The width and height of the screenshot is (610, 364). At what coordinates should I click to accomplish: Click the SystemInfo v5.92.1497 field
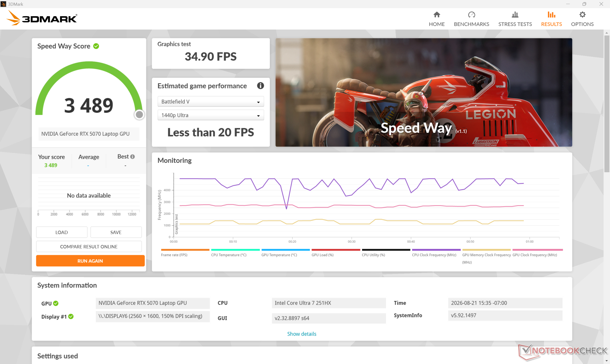click(505, 315)
